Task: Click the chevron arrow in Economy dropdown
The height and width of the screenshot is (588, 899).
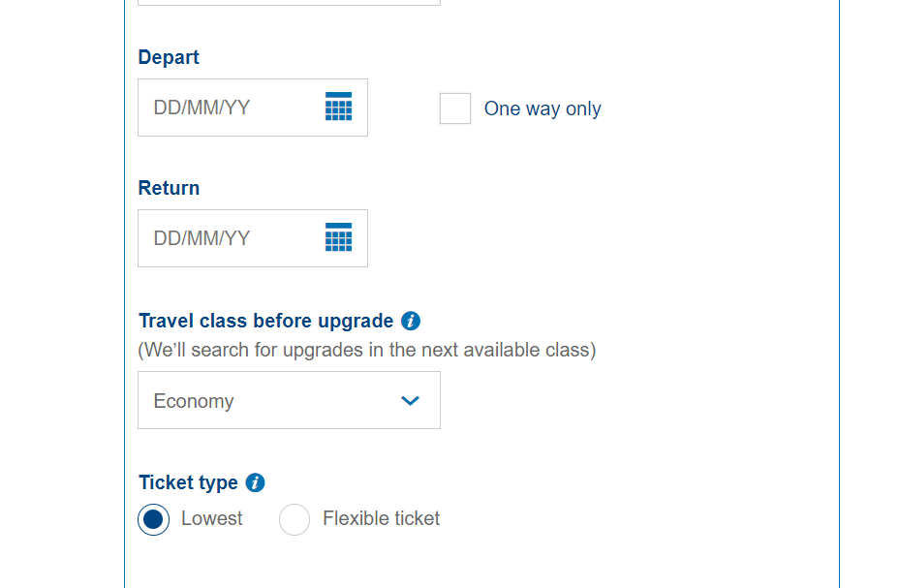Action: tap(411, 401)
